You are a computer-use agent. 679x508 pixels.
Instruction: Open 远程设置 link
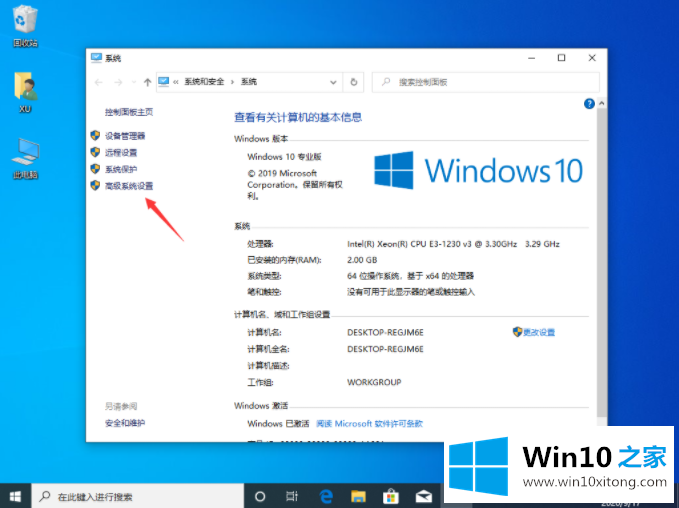[x=121, y=152]
